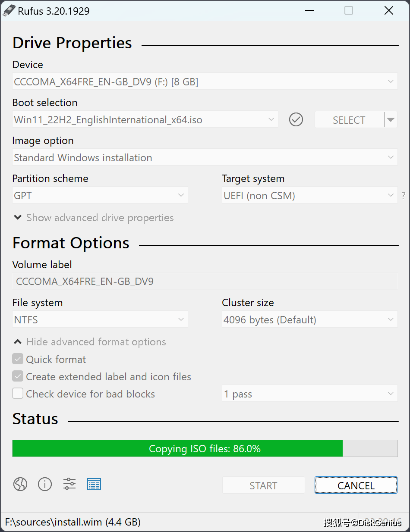Show application info icon
410x532 pixels.
45,484
